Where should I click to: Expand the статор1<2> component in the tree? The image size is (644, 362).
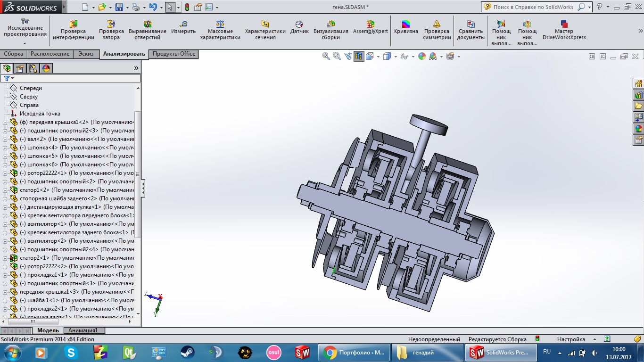(x=4, y=190)
